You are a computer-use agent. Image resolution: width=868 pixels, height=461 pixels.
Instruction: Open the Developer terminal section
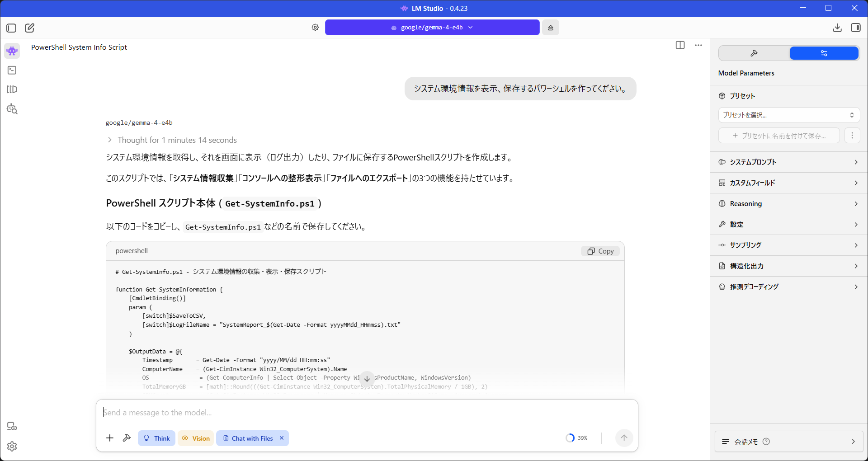click(x=12, y=70)
